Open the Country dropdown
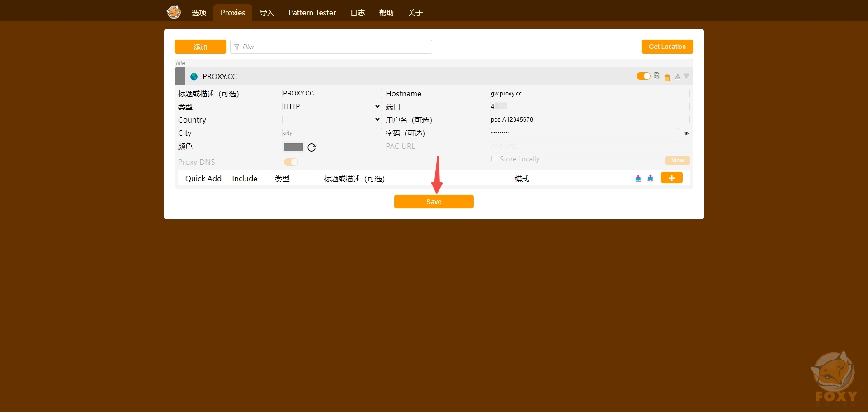The width and height of the screenshot is (868, 412). 332,120
